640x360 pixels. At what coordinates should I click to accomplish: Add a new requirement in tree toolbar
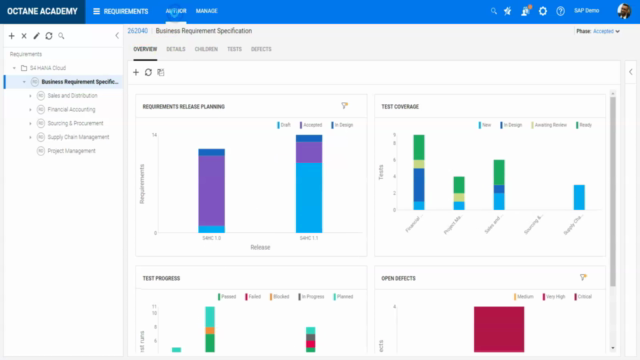11,36
